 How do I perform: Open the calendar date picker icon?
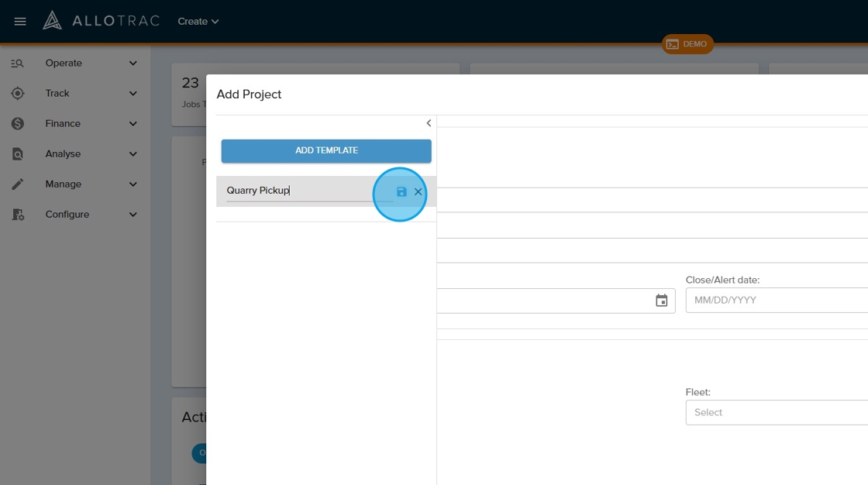[x=661, y=301]
